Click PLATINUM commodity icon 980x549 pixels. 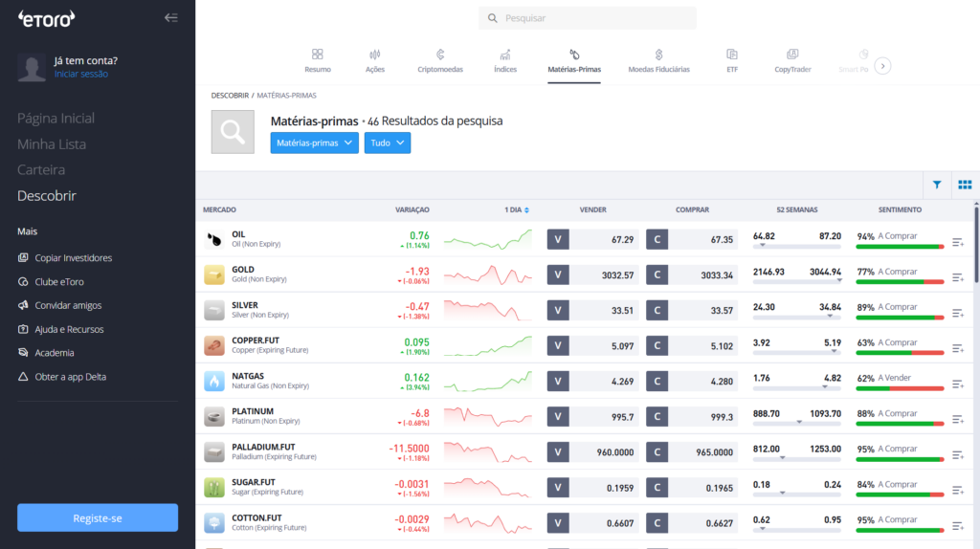pyautogui.click(x=214, y=417)
